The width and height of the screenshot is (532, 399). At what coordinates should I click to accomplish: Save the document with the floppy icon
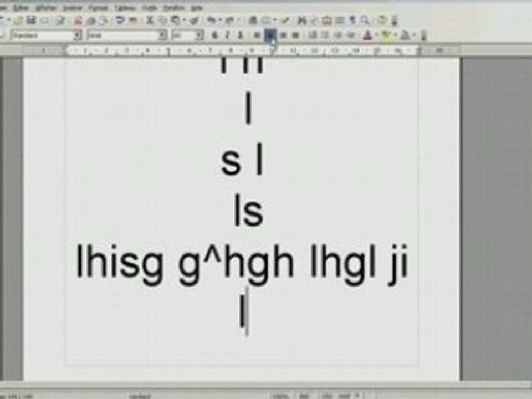point(32,21)
